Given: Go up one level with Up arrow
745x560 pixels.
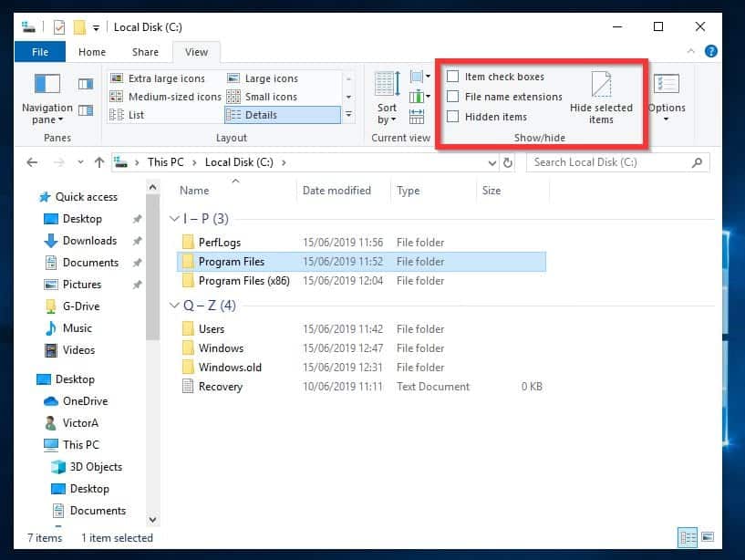Looking at the screenshot, I should (98, 162).
